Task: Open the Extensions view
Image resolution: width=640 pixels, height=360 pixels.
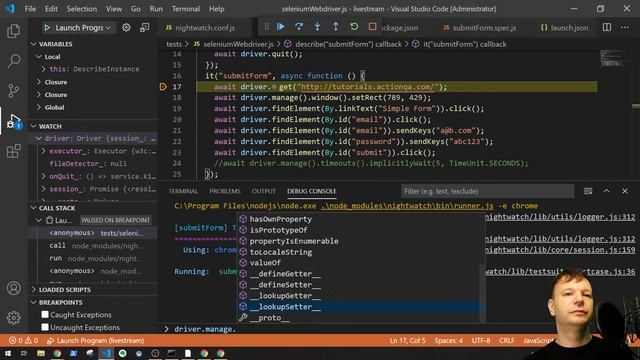Action: tap(13, 151)
